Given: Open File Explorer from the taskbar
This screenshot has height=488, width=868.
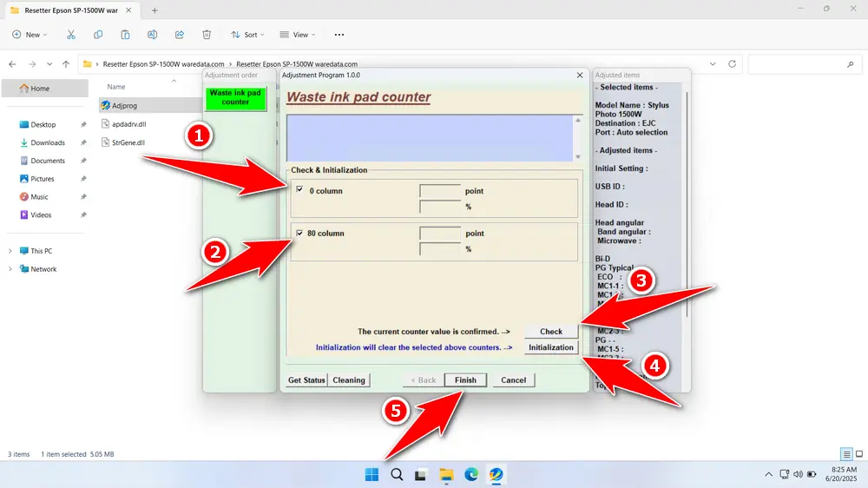Looking at the screenshot, I should click(x=446, y=475).
